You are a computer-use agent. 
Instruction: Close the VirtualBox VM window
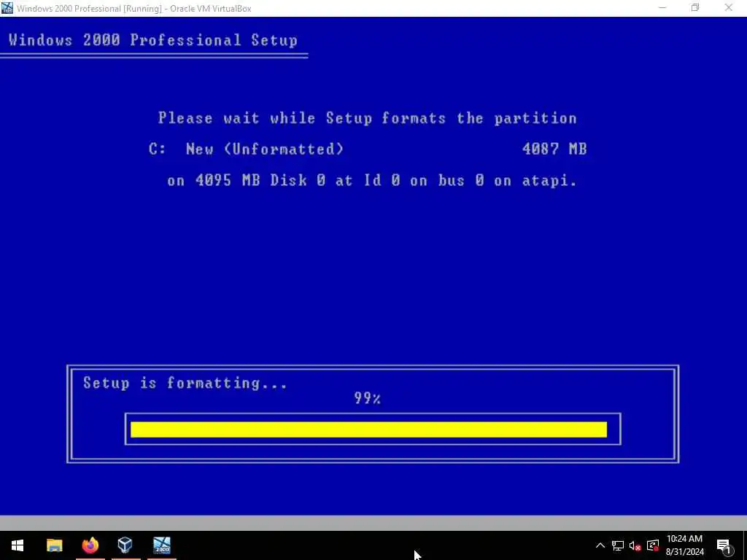[729, 8]
